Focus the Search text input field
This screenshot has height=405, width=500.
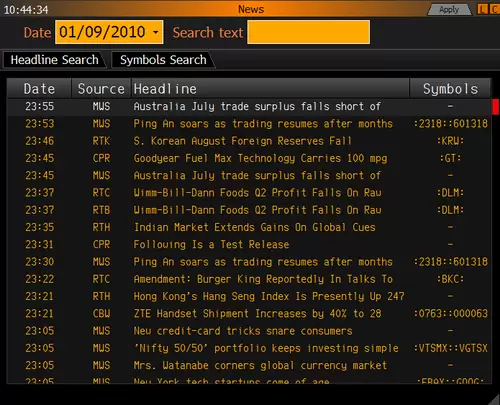coord(308,32)
